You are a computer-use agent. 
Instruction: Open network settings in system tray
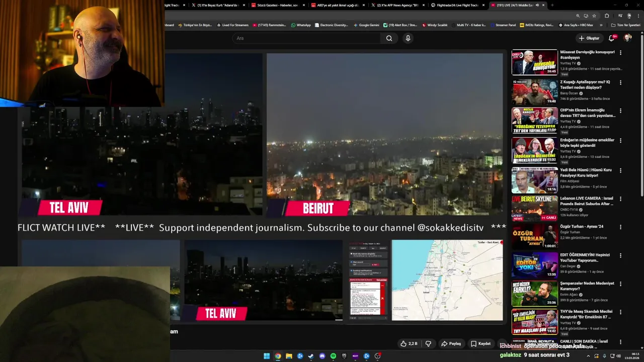pyautogui.click(x=612, y=356)
